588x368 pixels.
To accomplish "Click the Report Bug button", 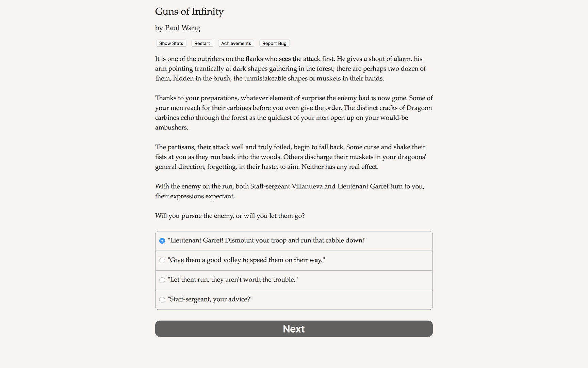I will pos(274,43).
